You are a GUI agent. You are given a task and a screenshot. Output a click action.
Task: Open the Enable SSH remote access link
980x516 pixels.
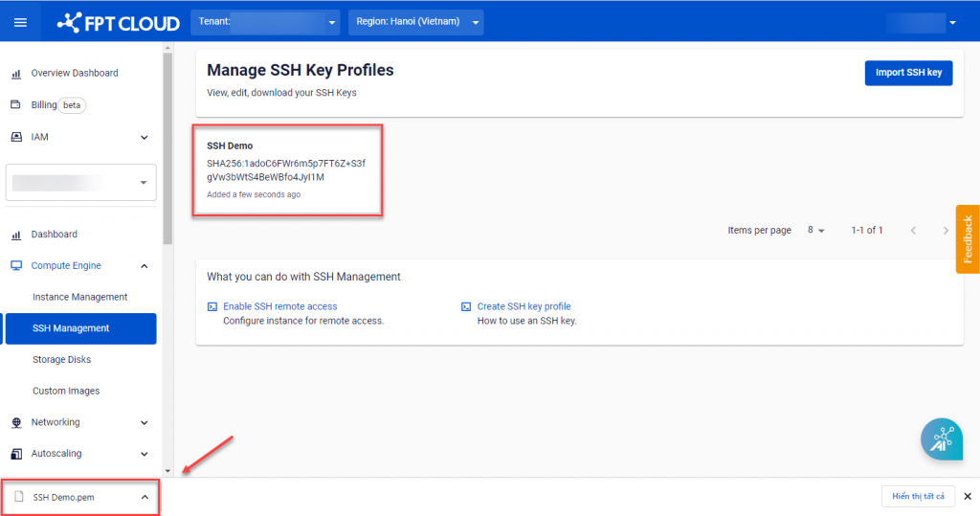(279, 306)
